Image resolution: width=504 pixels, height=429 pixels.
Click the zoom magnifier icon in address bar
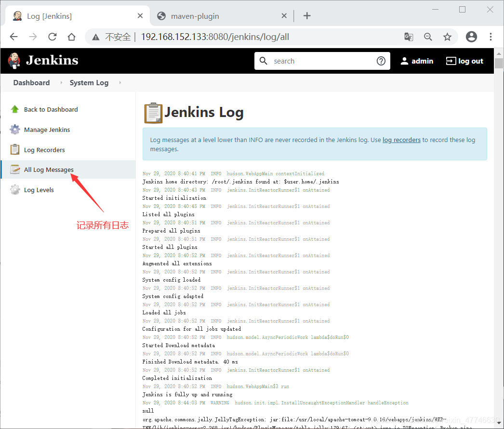click(x=428, y=37)
